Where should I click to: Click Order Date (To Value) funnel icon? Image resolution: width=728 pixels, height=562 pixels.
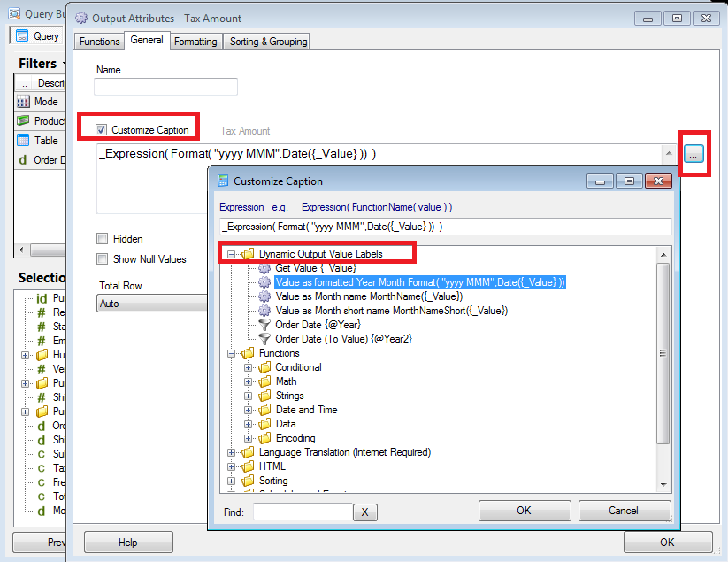264,339
